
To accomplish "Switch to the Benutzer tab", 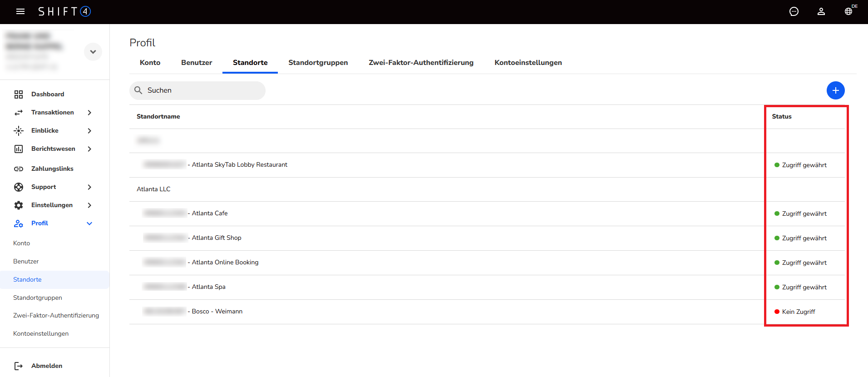I will tap(197, 63).
